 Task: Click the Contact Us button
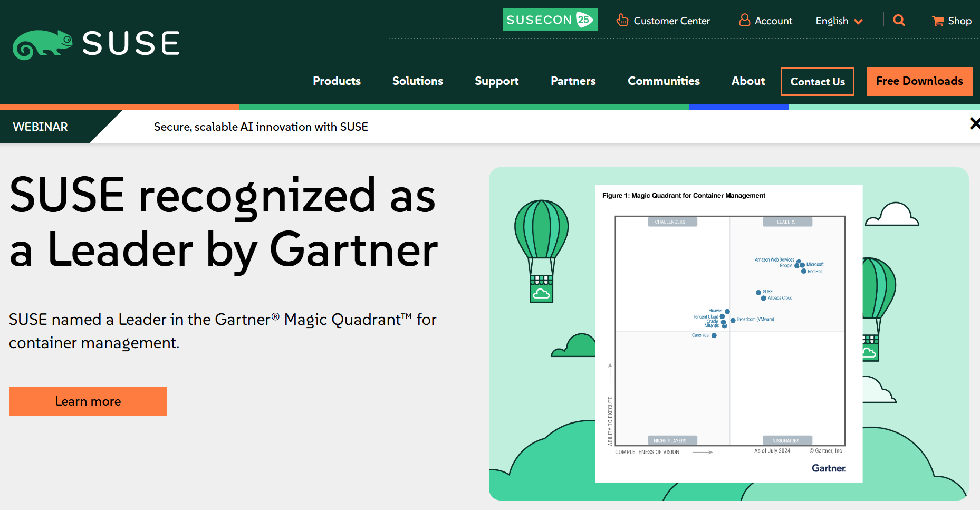point(817,82)
